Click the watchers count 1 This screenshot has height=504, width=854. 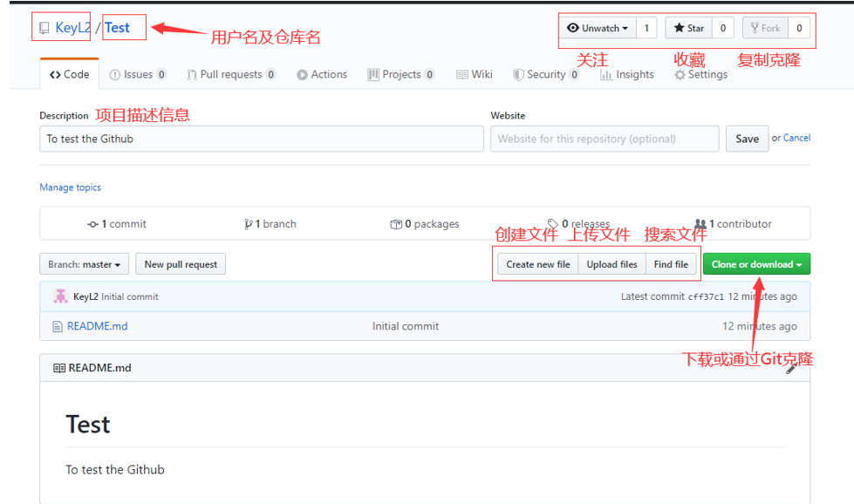tap(646, 28)
